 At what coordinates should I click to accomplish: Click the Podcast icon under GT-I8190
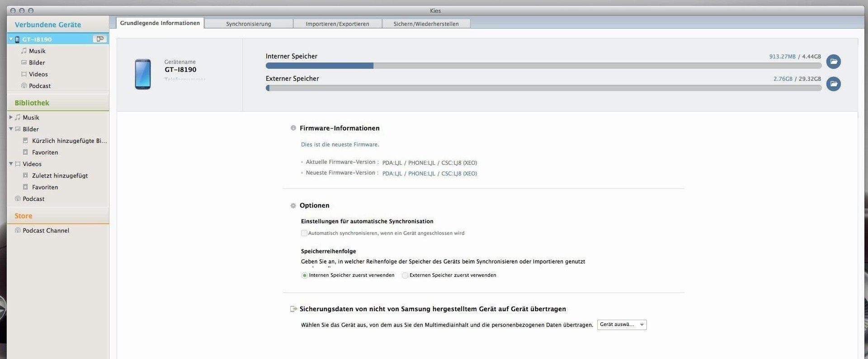[24, 86]
